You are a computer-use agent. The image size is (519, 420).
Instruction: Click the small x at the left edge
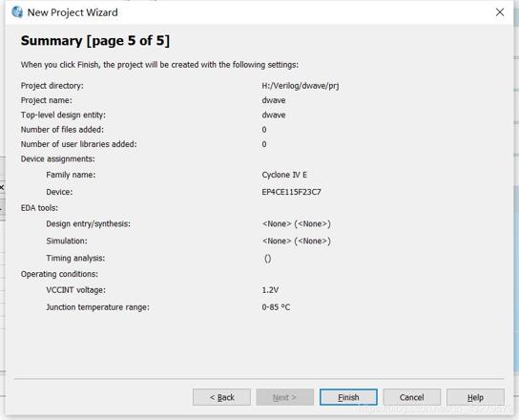(2, 187)
